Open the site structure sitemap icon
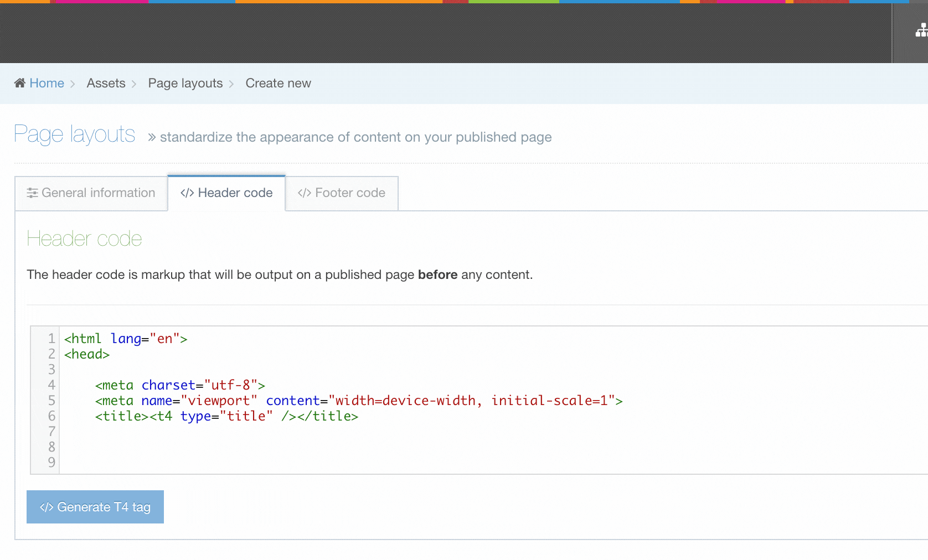Image resolution: width=928 pixels, height=560 pixels. [921, 31]
